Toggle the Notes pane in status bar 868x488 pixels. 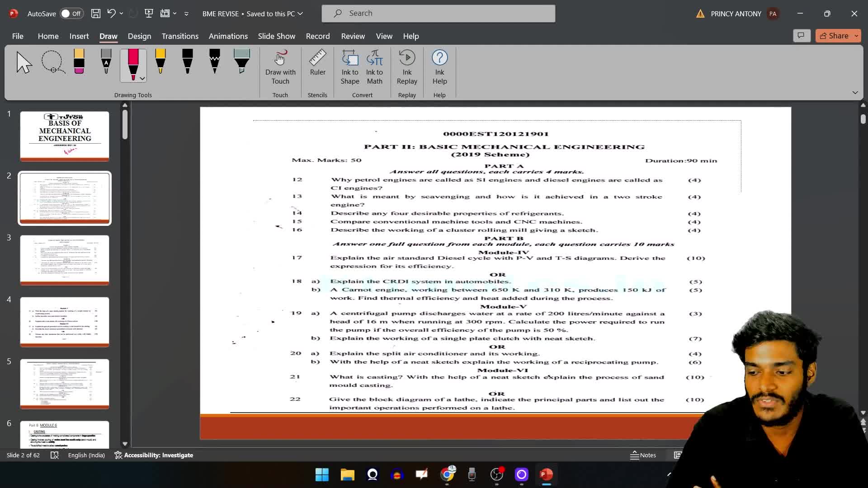pyautogui.click(x=643, y=455)
